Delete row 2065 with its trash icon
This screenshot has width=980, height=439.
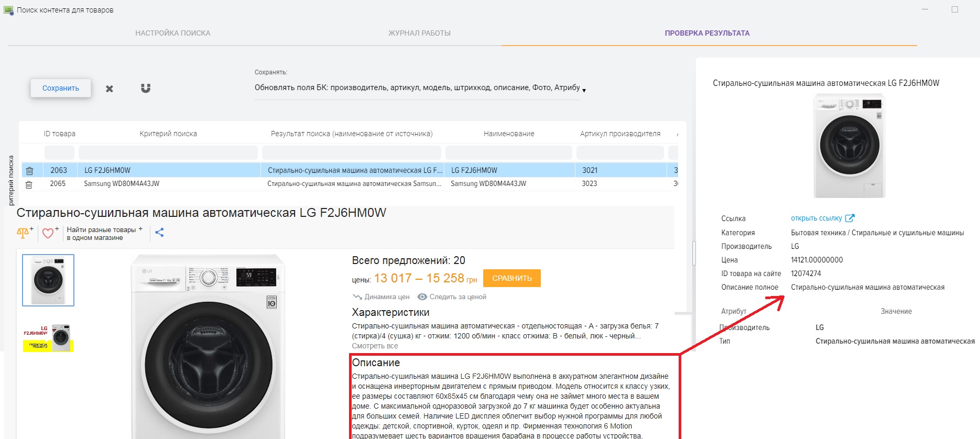29,184
